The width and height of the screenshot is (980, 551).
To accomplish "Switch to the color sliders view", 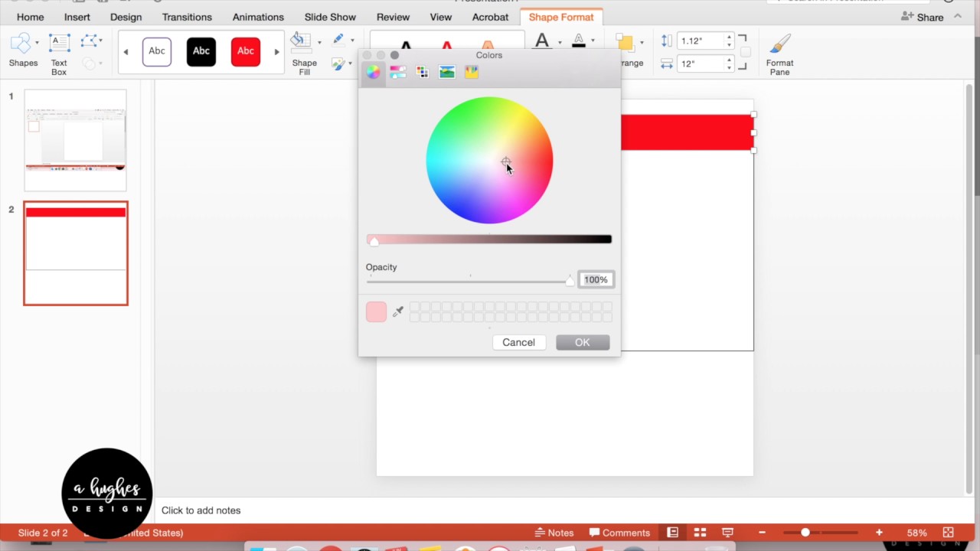I will [397, 71].
